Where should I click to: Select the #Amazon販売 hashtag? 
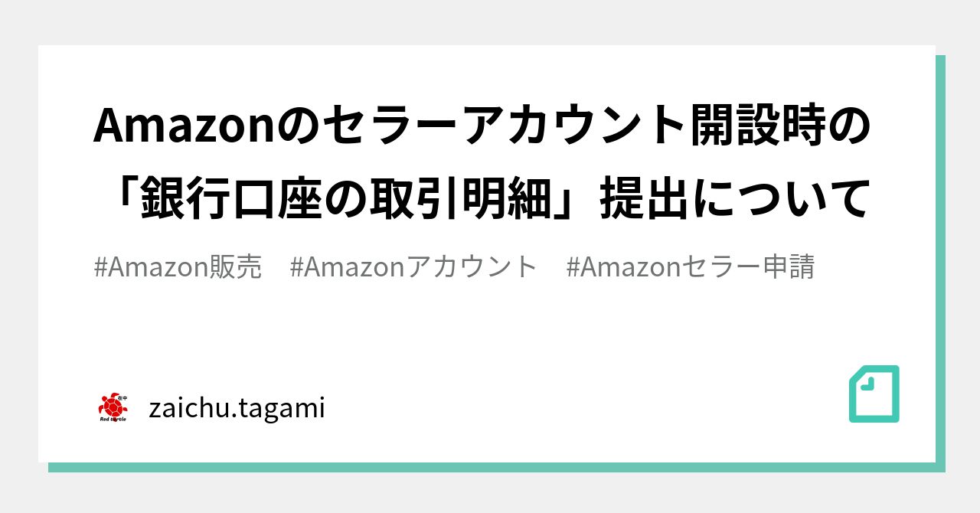click(x=178, y=267)
